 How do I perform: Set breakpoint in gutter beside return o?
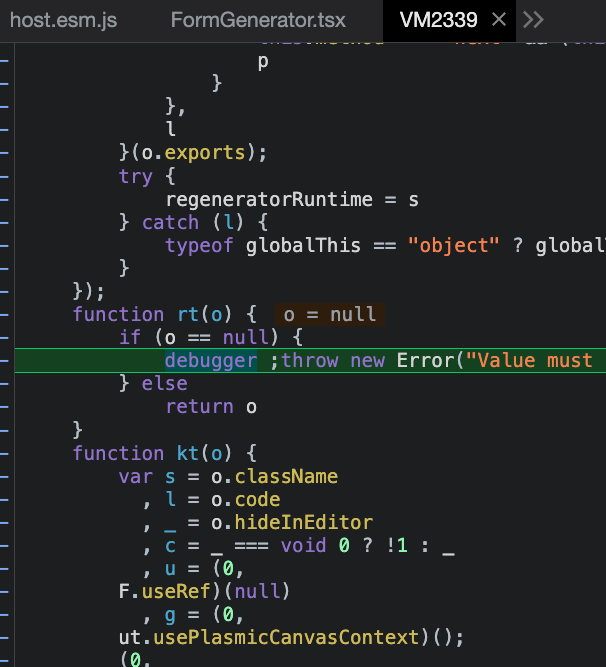pos(4,406)
